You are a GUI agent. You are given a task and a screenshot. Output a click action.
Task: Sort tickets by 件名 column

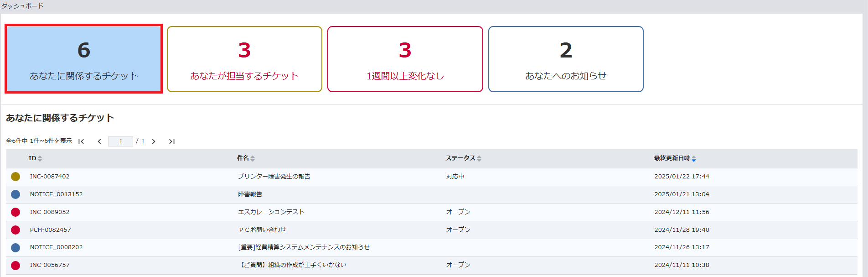[x=246, y=158]
